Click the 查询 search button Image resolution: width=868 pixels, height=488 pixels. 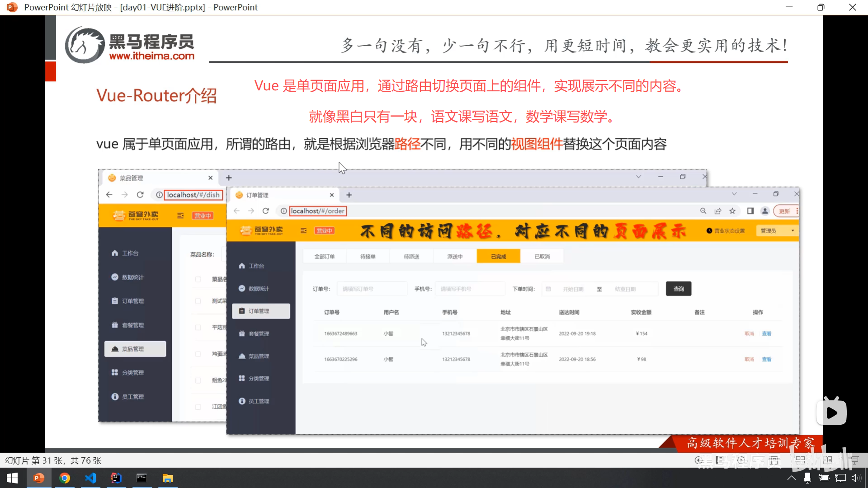click(679, 289)
